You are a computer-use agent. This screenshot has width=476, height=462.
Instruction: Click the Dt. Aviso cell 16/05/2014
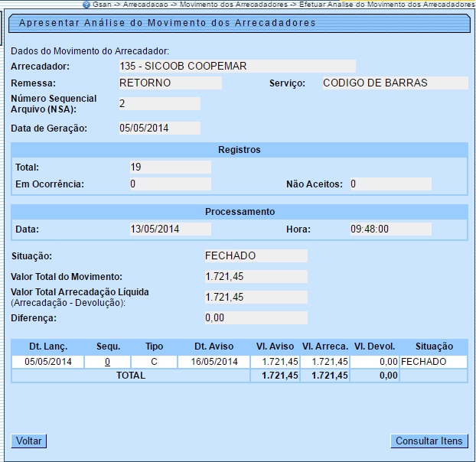[213, 361]
